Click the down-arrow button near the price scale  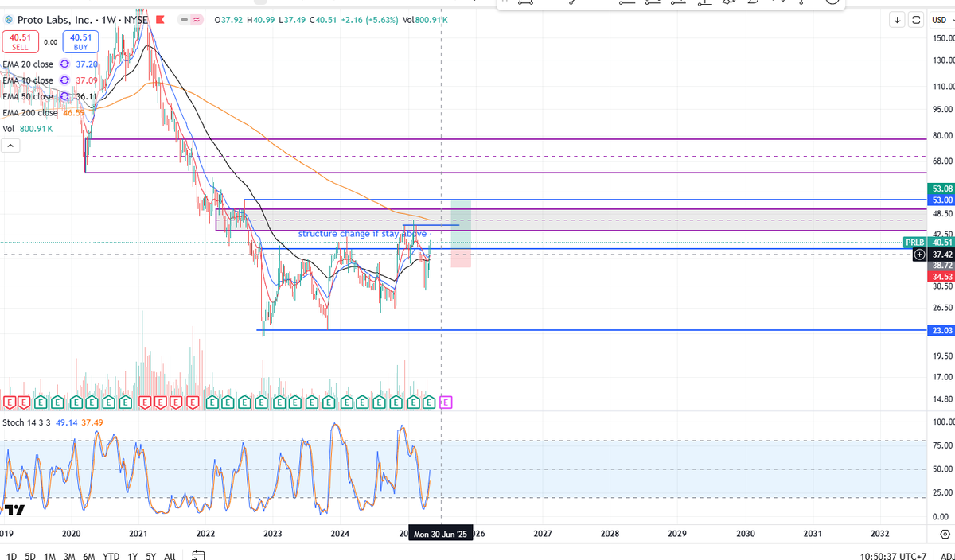click(898, 19)
